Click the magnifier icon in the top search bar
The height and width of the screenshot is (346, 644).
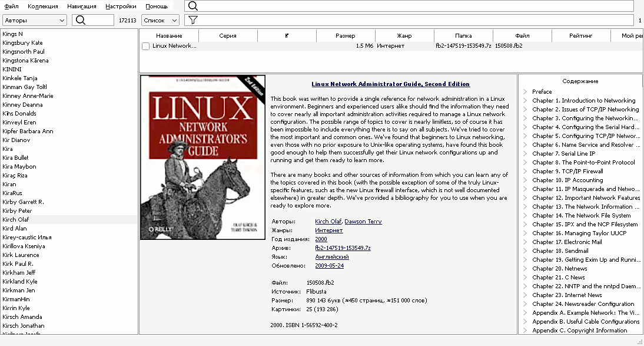tap(193, 6)
